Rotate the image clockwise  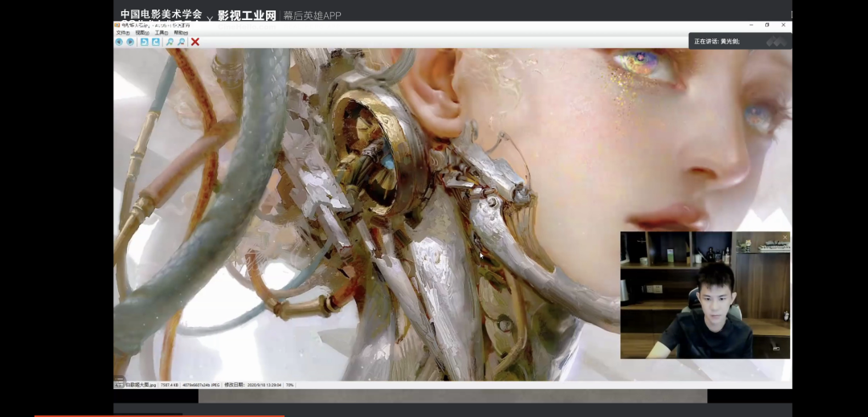click(x=156, y=42)
